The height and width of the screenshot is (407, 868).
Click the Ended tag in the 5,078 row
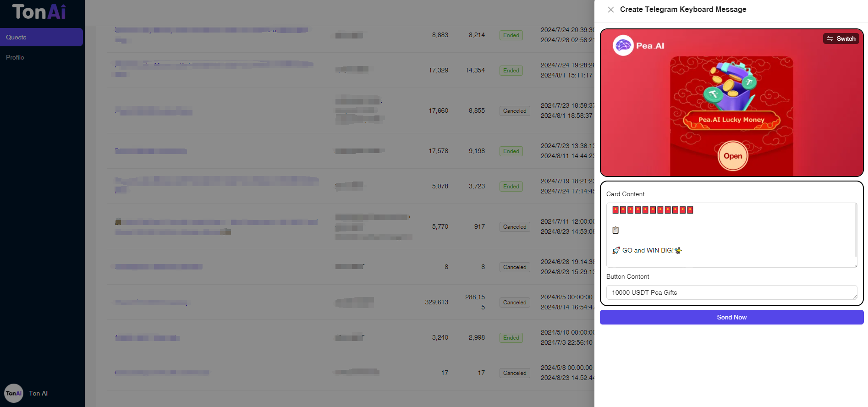point(511,187)
